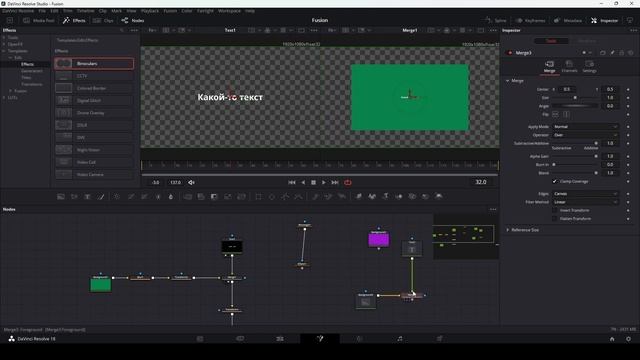Screen dimensions: 640x360
Task: Switch to the Channels tab in Inspector
Action: click(569, 67)
